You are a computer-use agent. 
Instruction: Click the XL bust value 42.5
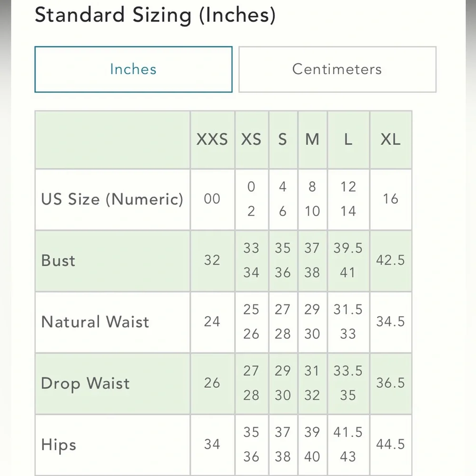pos(390,260)
